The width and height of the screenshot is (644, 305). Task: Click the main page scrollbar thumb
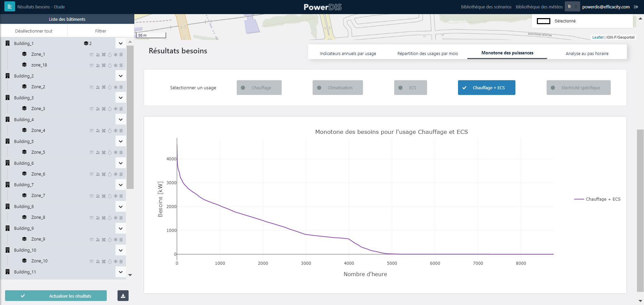coord(640,210)
